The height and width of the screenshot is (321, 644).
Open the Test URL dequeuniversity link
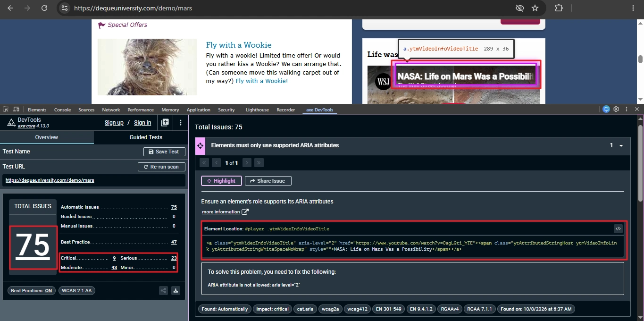(50, 180)
